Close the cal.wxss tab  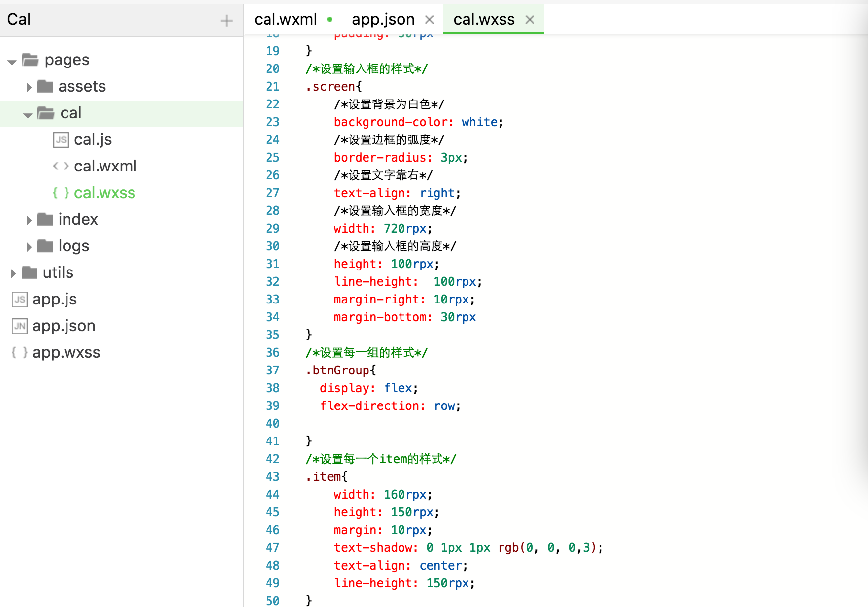(530, 20)
